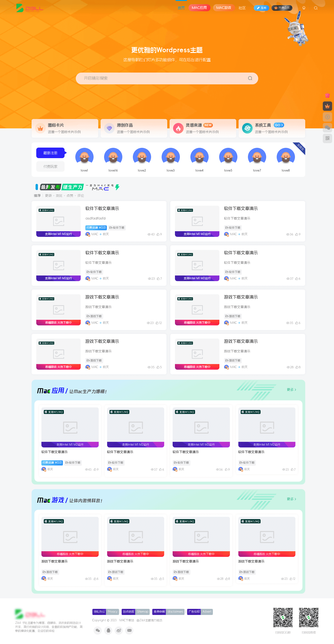Click the email envelope icon in footer
Screen dimensions: 334x644
pos(129,630)
